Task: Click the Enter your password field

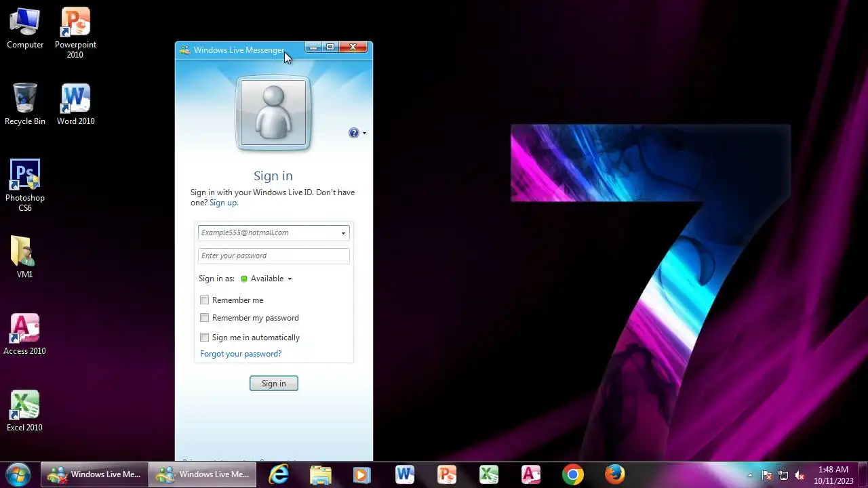Action: [x=274, y=256]
